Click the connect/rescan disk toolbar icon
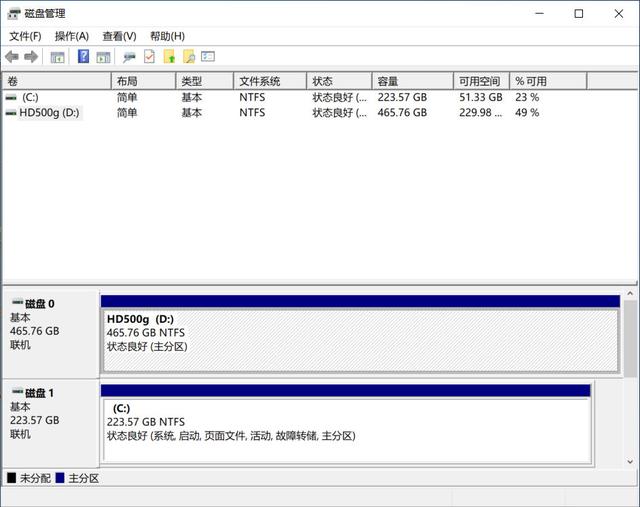The width and height of the screenshot is (640, 507). pyautogui.click(x=129, y=57)
